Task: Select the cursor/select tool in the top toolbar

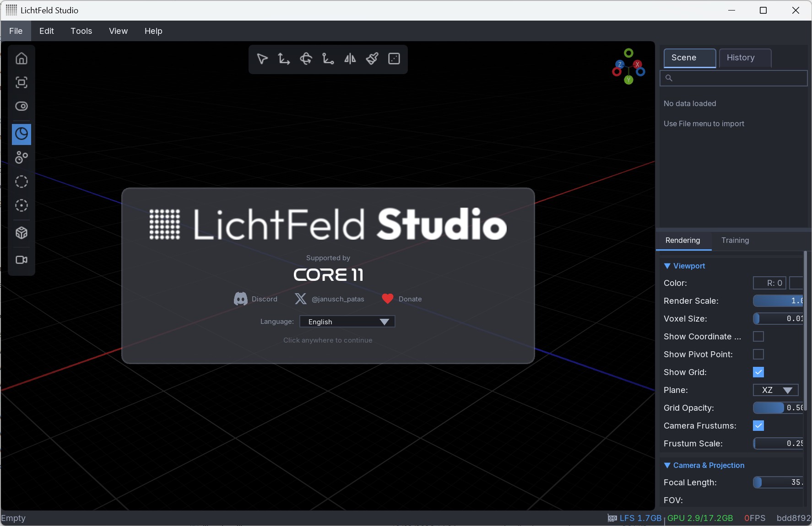Action: point(262,59)
